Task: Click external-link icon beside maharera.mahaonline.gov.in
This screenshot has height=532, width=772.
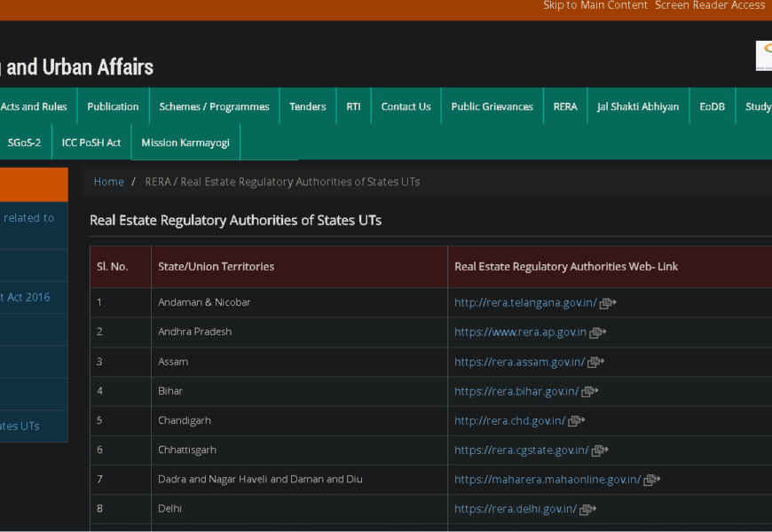Action: point(652,480)
